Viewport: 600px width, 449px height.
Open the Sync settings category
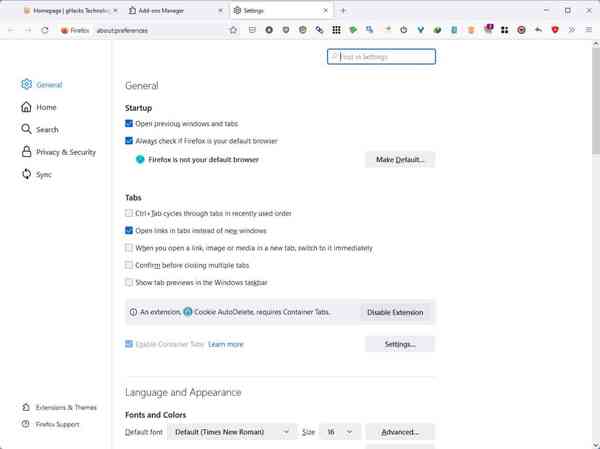[x=36, y=174]
